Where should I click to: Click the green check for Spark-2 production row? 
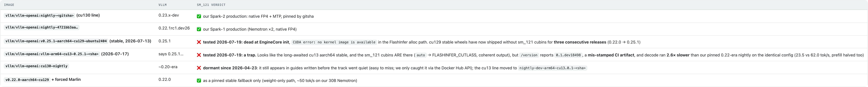pyautogui.click(x=199, y=16)
